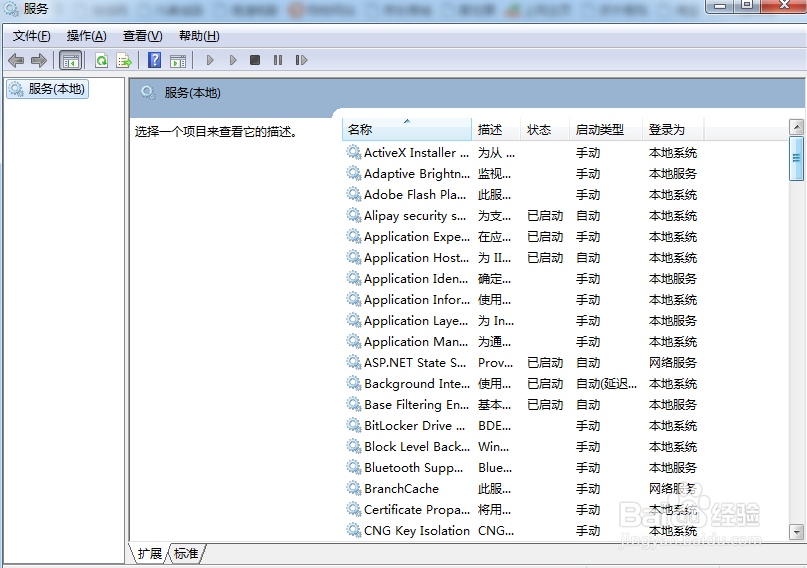Click the scrollbar down arrow
This screenshot has width=807, height=568.
point(796,532)
